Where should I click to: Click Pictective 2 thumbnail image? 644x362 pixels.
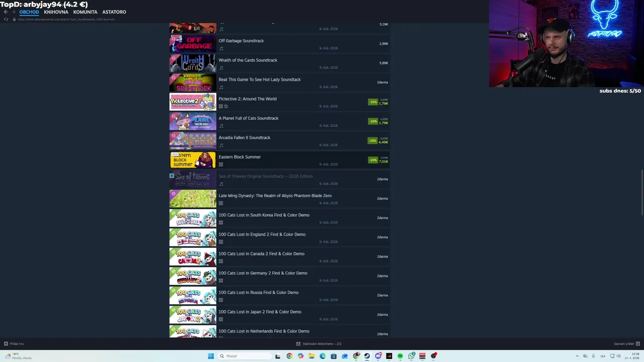pos(193,102)
